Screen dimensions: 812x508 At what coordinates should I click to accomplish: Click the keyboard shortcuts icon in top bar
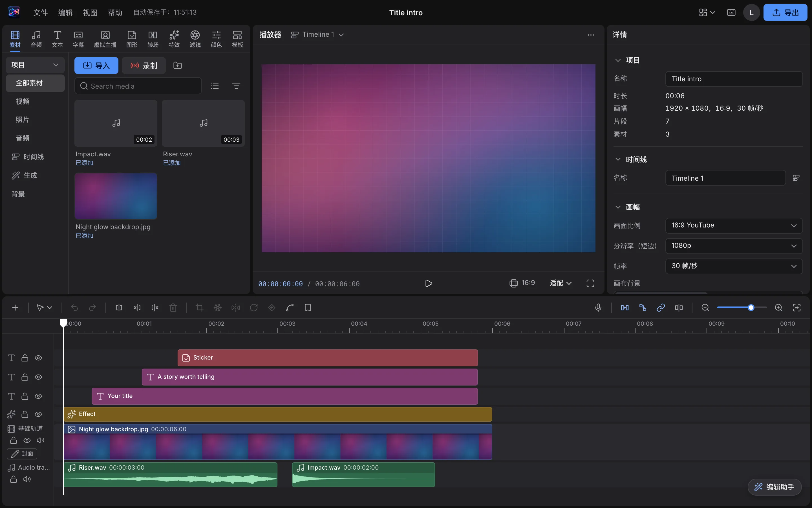(731, 12)
